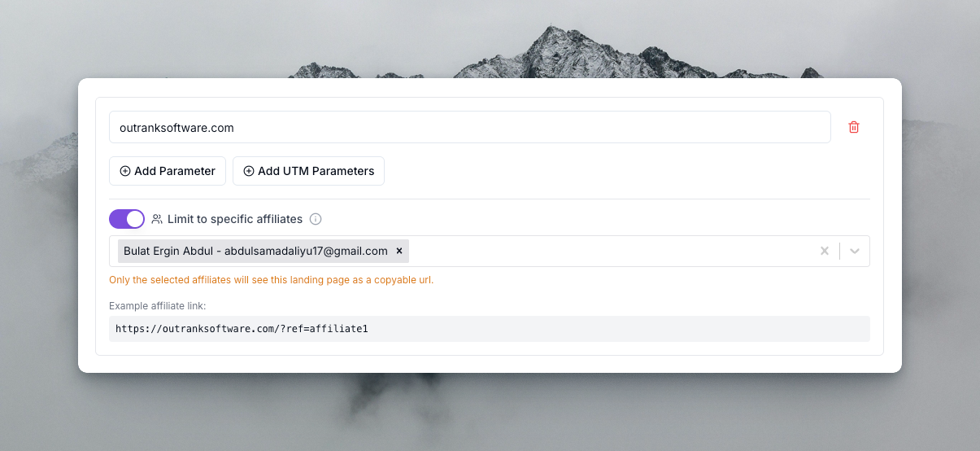Image resolution: width=980 pixels, height=451 pixels.
Task: Click plus icon inside Add UTM Parameters
Action: [x=249, y=171]
